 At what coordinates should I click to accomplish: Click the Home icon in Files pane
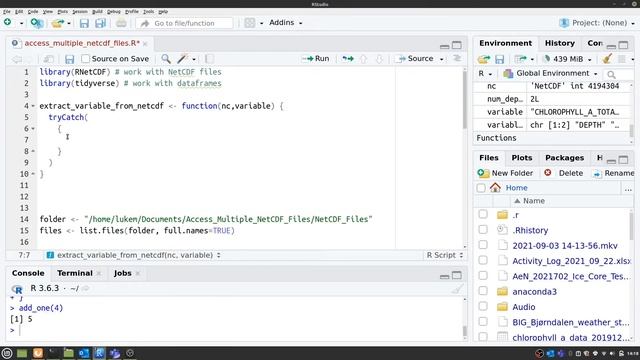496,188
